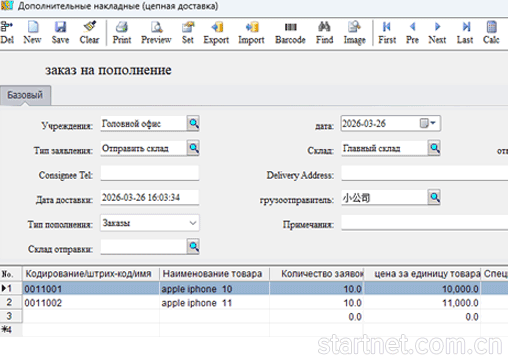Click the Consignee Tel input field
This screenshot has height=361, width=508.
tap(150, 173)
